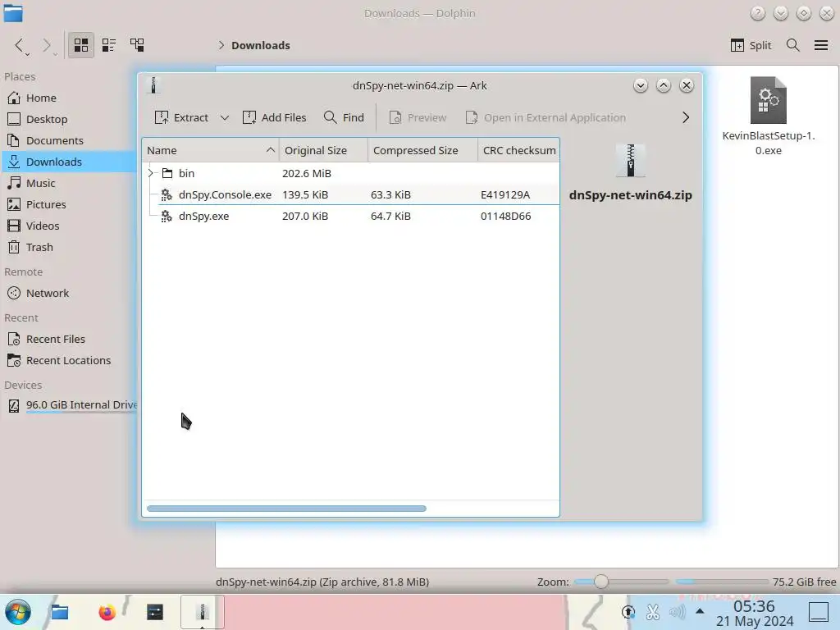This screenshot has width=840, height=630.
Task: Sort by the Name column header
Action: pyautogui.click(x=211, y=151)
